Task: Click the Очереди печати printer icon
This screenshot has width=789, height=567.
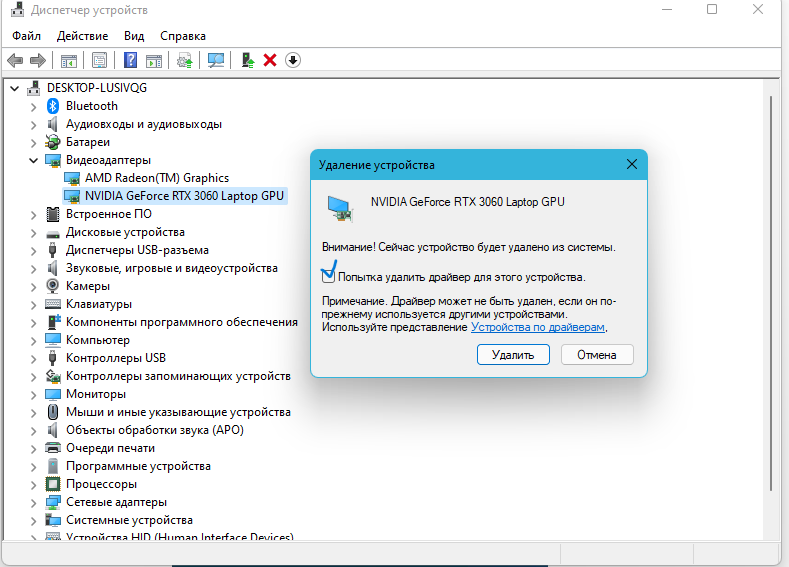Action: (53, 448)
